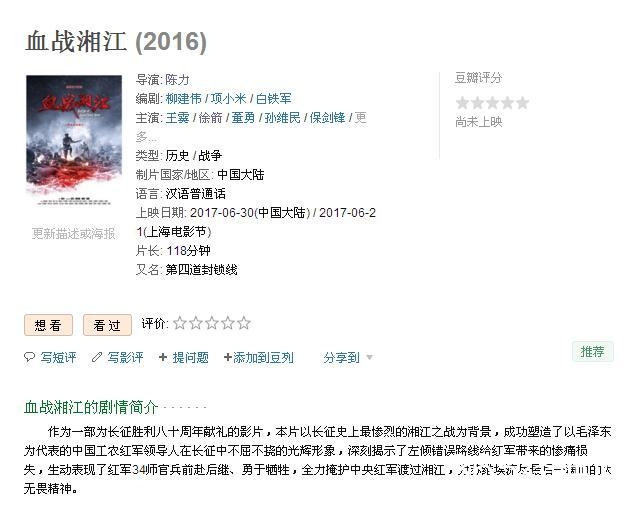The width and height of the screenshot is (634, 508).
Task: Click the first rating star next to 评价
Action: pyautogui.click(x=180, y=323)
